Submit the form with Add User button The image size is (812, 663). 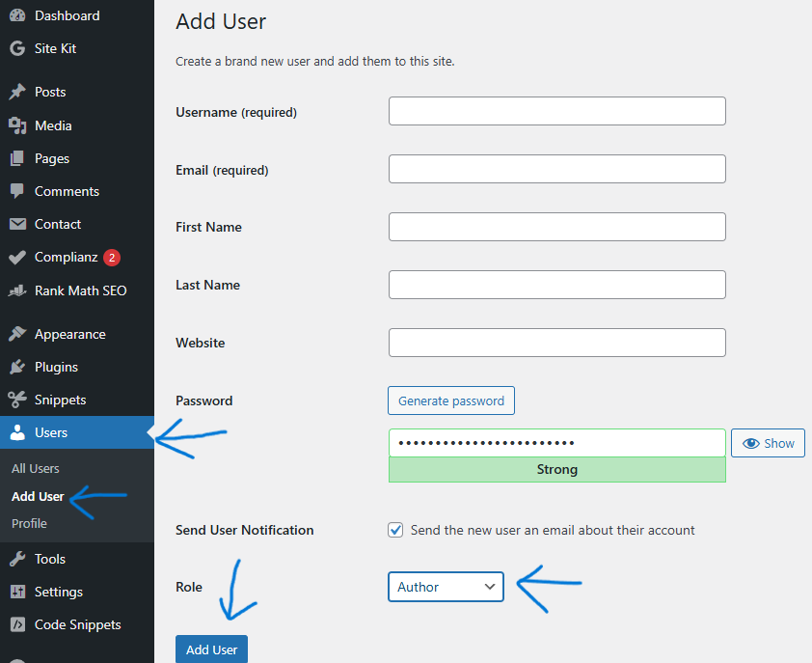tap(211, 649)
